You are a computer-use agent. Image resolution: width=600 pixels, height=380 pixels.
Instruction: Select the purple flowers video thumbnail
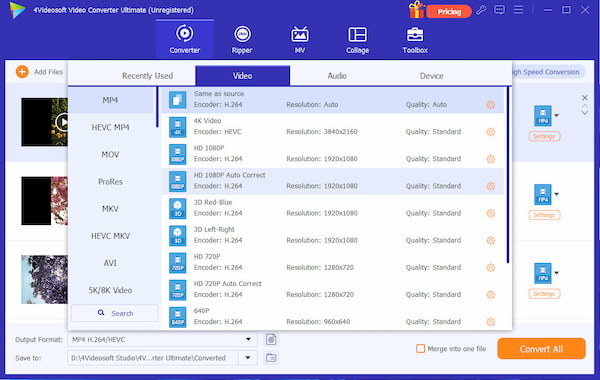[44, 279]
